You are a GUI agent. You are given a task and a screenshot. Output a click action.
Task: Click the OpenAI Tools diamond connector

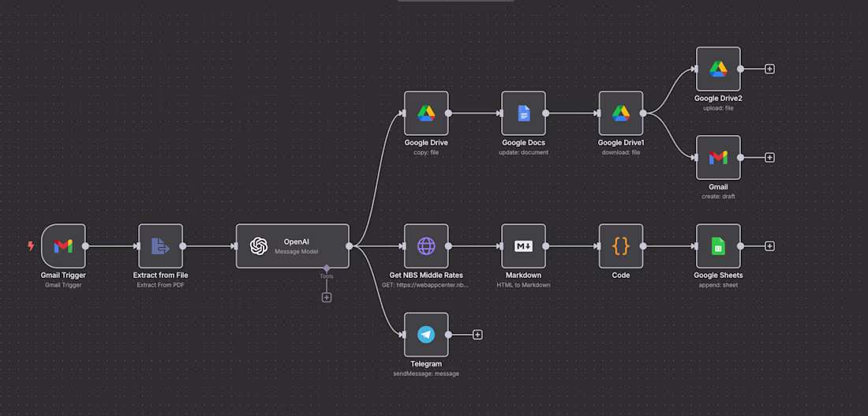327,268
